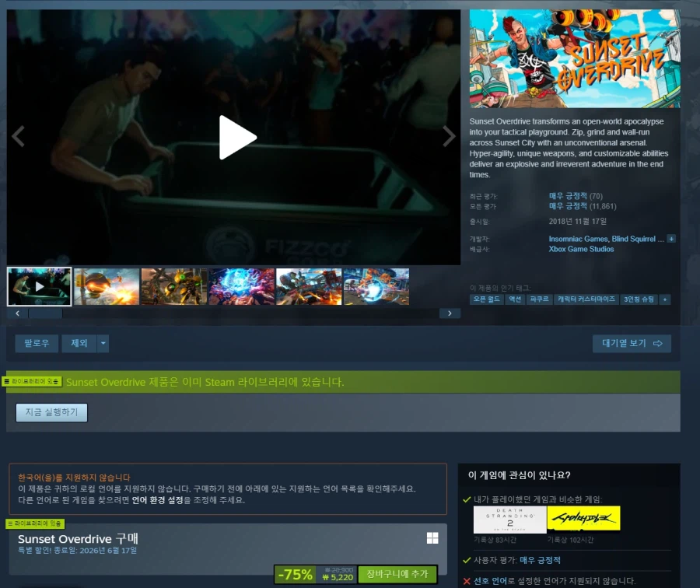Open the Insomniac Games developer link

(578, 239)
